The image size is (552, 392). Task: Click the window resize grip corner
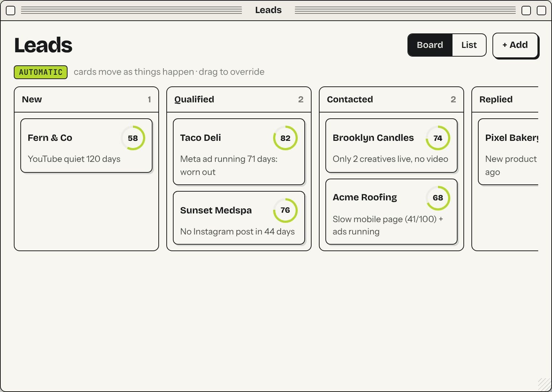pos(544,384)
